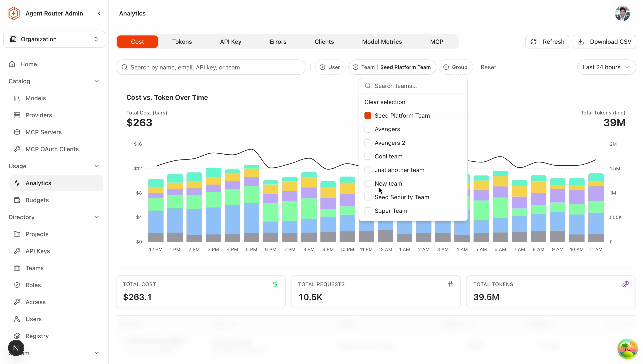
Task: Click the hash icon on Total Requests card
Action: pyautogui.click(x=450, y=284)
